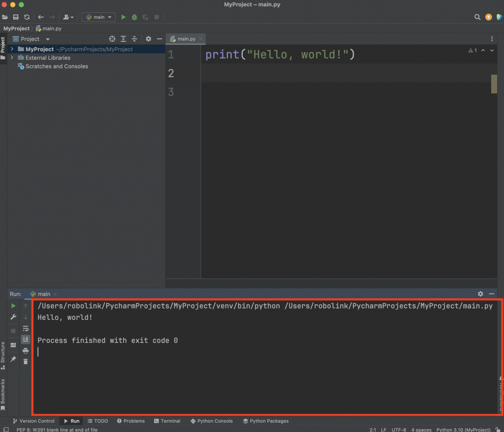
Task: Click the Python 3.10 (MyProject) interpreter selector
Action: 465,430
